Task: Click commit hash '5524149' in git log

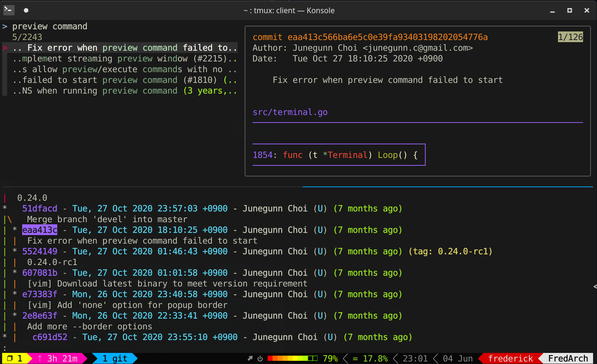Action: [40, 251]
